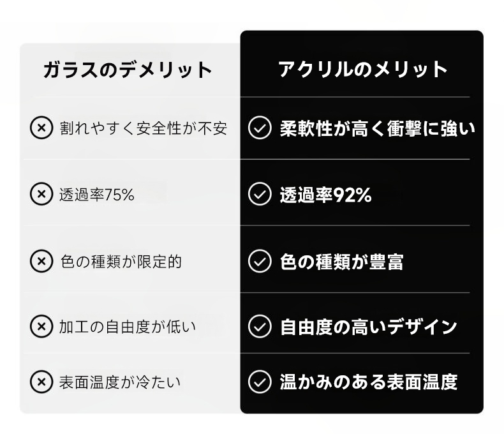Click the X icon beside 割れやすく安全性が不安
The width and height of the screenshot is (504, 434).
tap(41, 128)
